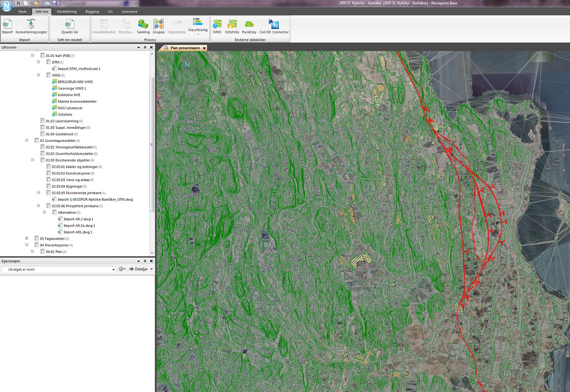Select 'Import Alt.3a.dwg 1' row
The width and height of the screenshot is (570, 392).
[76, 226]
